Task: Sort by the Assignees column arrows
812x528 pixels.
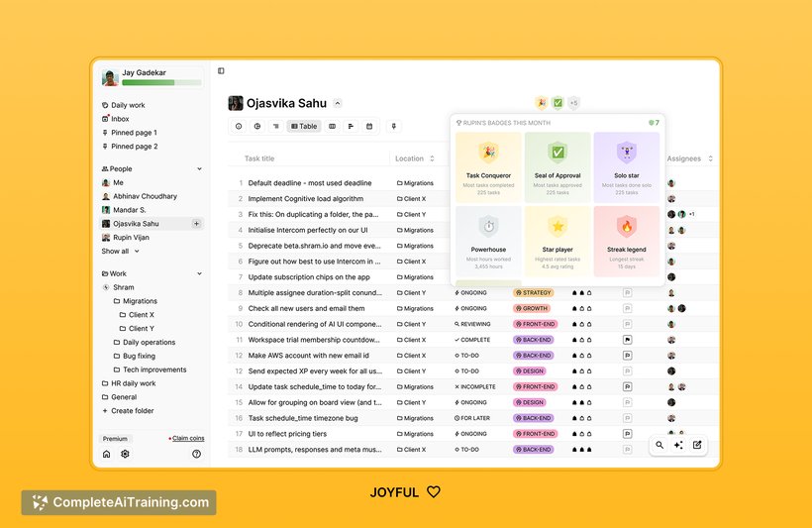Action: [x=711, y=158]
